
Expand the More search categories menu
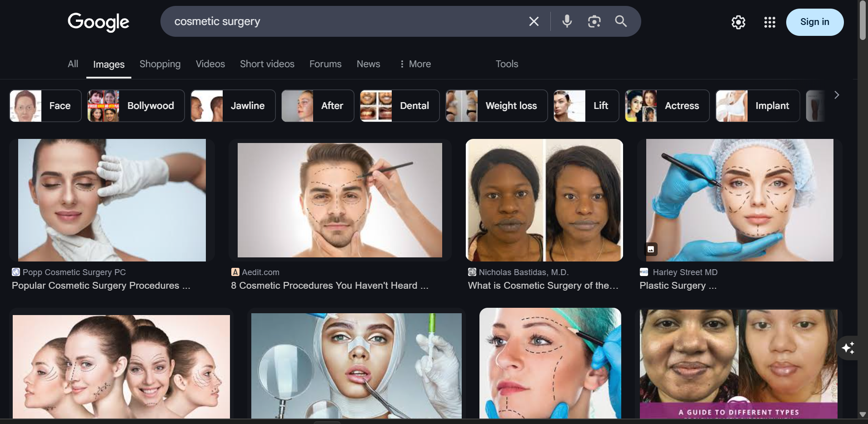(x=415, y=64)
